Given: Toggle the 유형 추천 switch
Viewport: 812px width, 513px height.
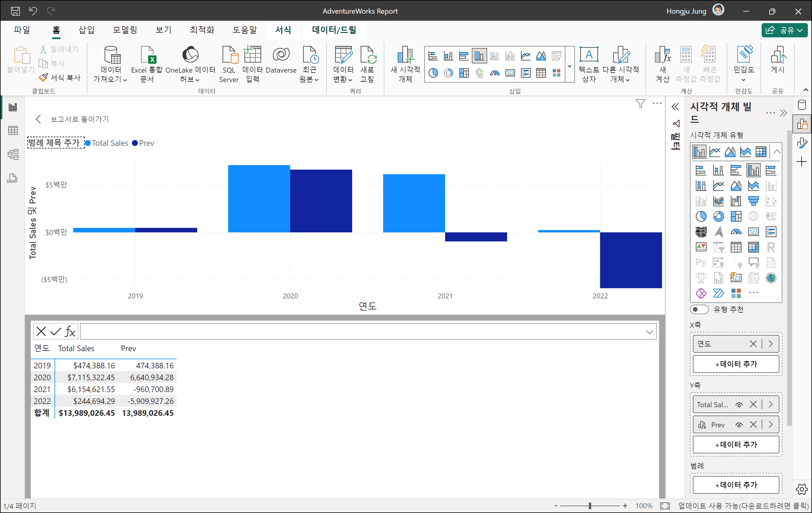Looking at the screenshot, I should click(x=699, y=309).
